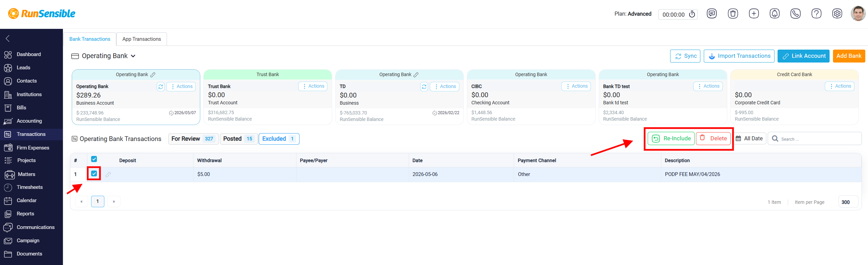Click the Re-Include button
Image resolution: width=868 pixels, height=265 pixels.
click(x=671, y=139)
